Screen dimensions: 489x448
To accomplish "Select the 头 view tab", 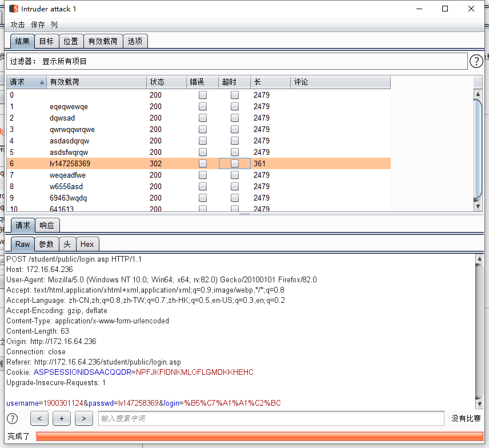I will coord(67,244).
